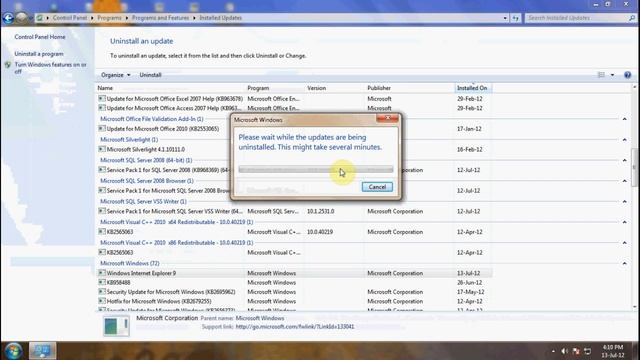This screenshot has height=360, width=640.
Task: Click shield icon beside Turn Windows features
Action: click(8, 65)
